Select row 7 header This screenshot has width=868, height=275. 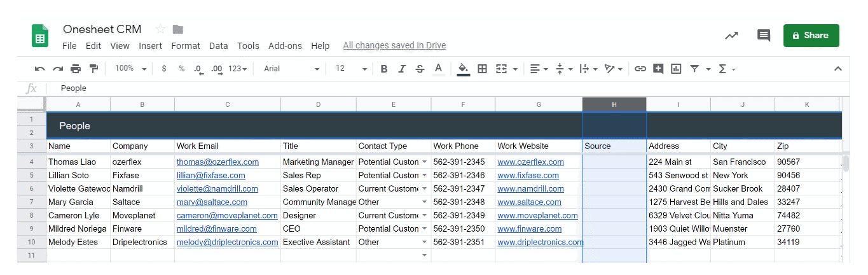pyautogui.click(x=31, y=202)
